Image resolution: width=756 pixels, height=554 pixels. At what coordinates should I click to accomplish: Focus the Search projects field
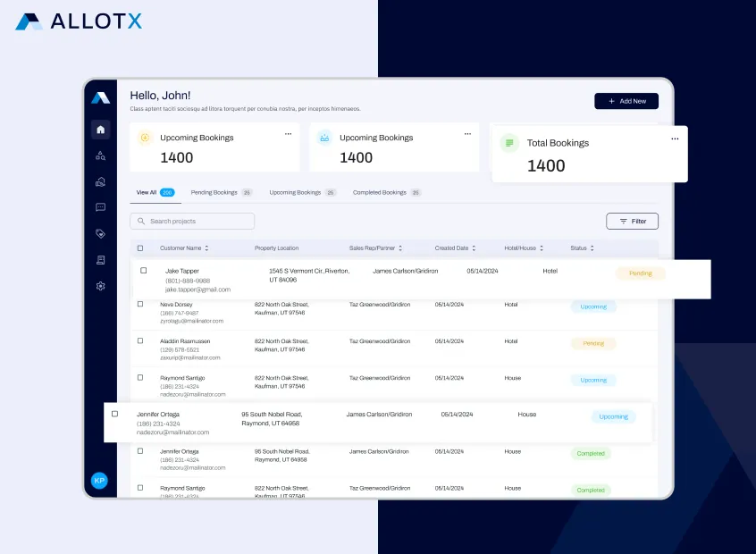tap(192, 221)
